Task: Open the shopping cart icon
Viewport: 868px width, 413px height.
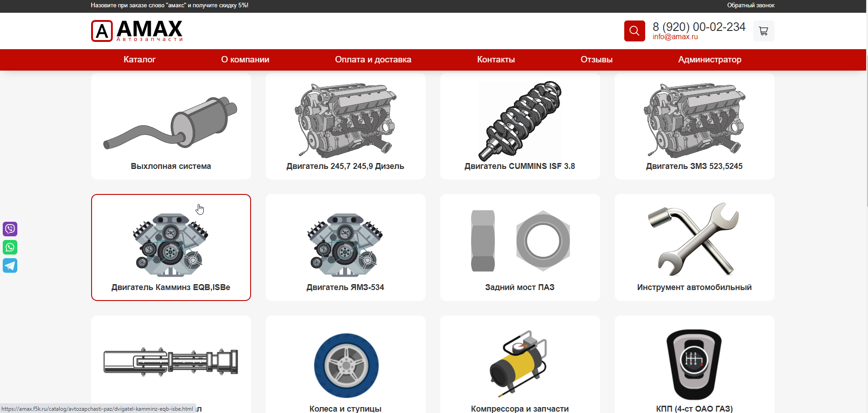Action: click(x=764, y=31)
